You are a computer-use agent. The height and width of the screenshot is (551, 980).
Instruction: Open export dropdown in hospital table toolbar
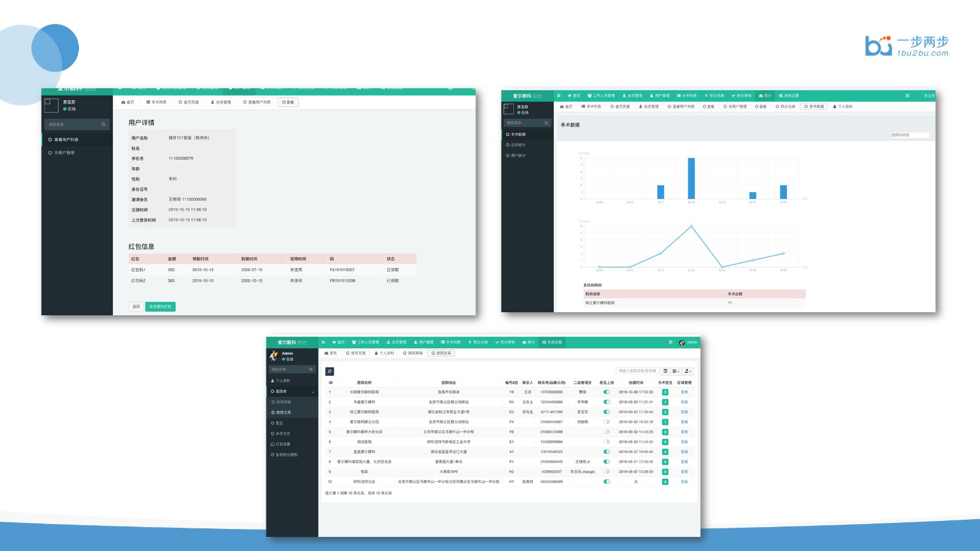point(688,371)
